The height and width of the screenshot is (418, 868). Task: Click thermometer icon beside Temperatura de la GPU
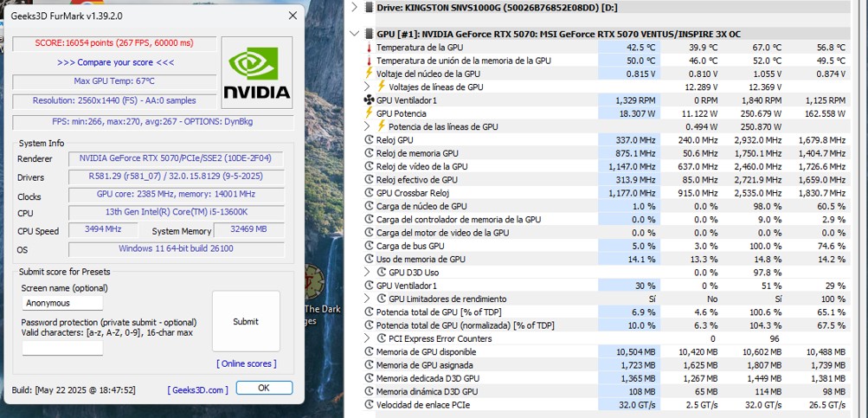(370, 48)
